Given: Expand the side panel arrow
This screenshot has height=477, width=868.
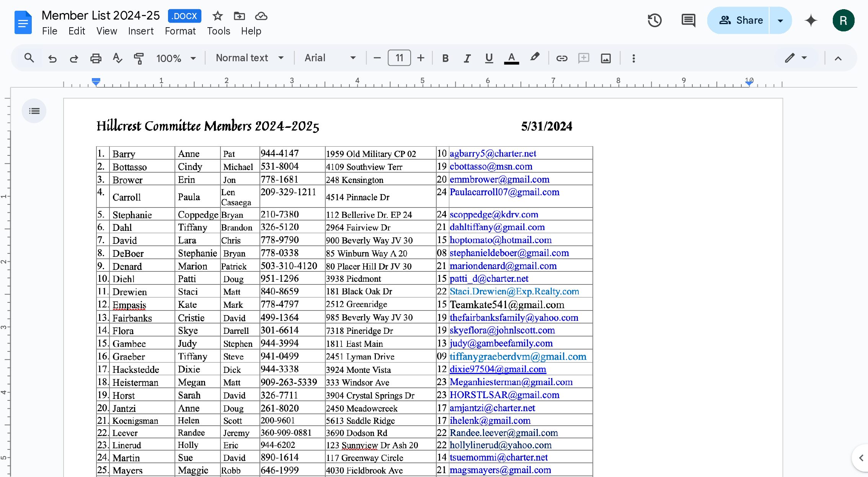Looking at the screenshot, I should (x=861, y=458).
